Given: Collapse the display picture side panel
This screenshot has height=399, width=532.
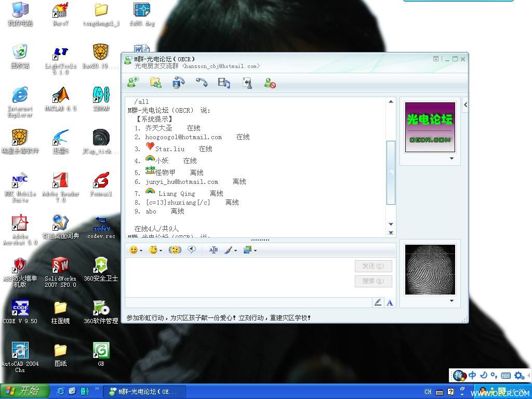Looking at the screenshot, I should point(465,105).
